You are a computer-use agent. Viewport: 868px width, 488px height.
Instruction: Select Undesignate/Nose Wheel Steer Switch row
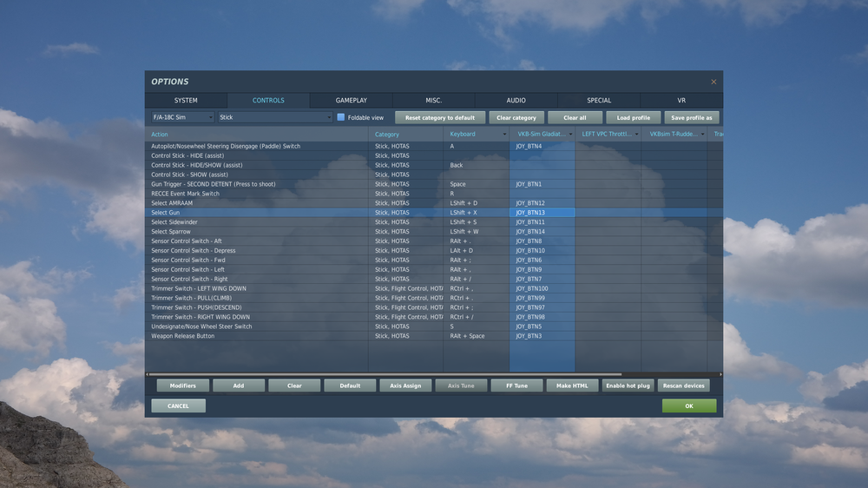pos(434,326)
